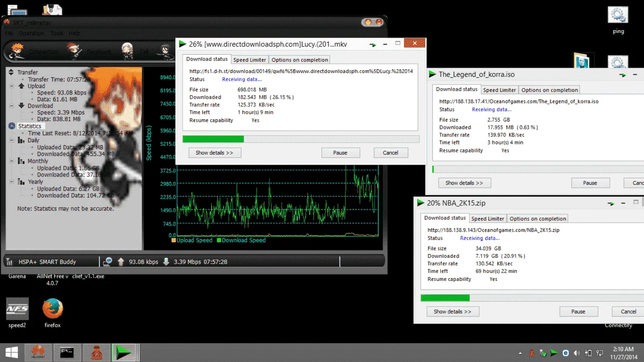This screenshot has height=362, width=644.
Task: Open the command prompt taskbar icon
Action: [67, 352]
